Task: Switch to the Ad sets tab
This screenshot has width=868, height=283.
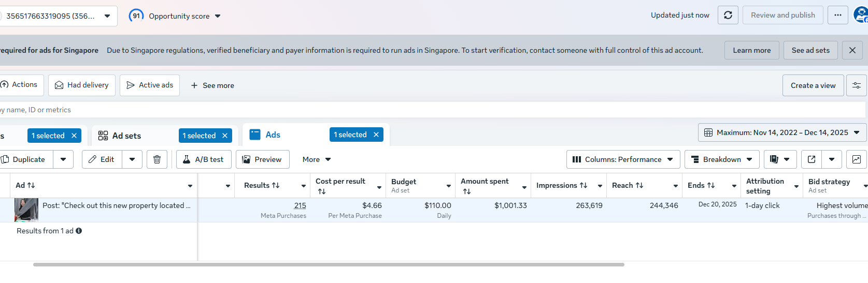Action: [x=126, y=136]
